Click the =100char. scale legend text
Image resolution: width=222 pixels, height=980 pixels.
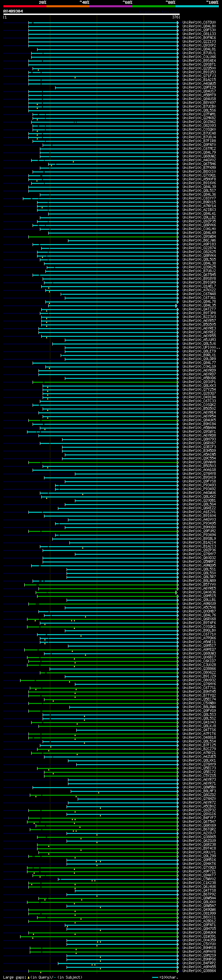168,977
